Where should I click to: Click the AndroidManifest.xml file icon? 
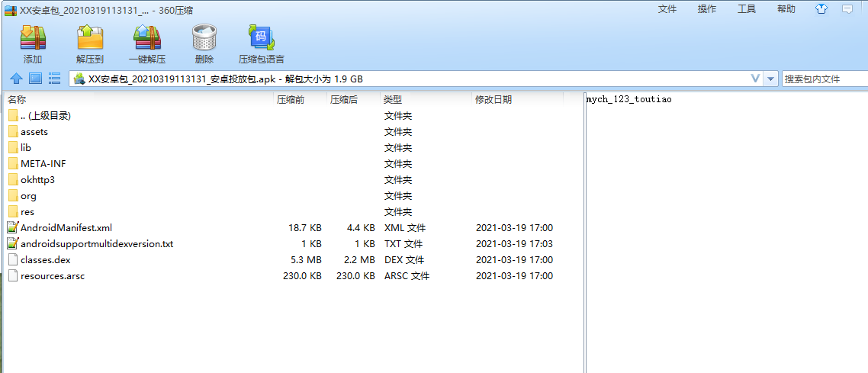pyautogui.click(x=13, y=227)
